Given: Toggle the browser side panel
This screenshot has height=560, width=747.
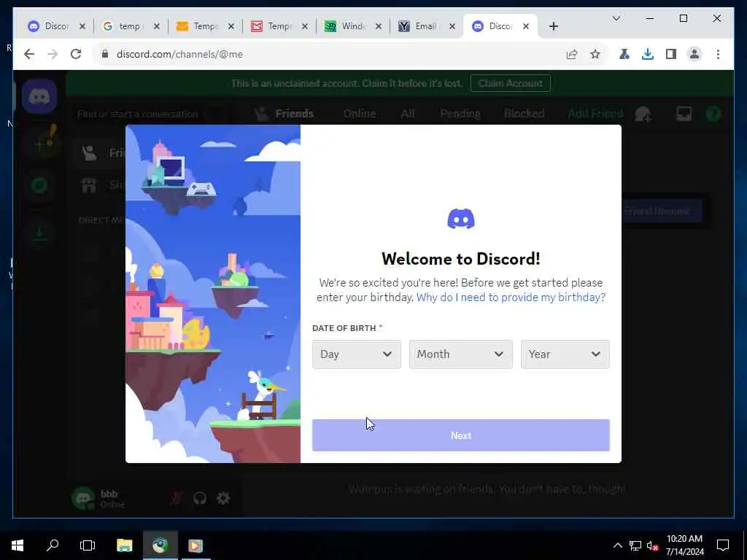Looking at the screenshot, I should tap(671, 54).
